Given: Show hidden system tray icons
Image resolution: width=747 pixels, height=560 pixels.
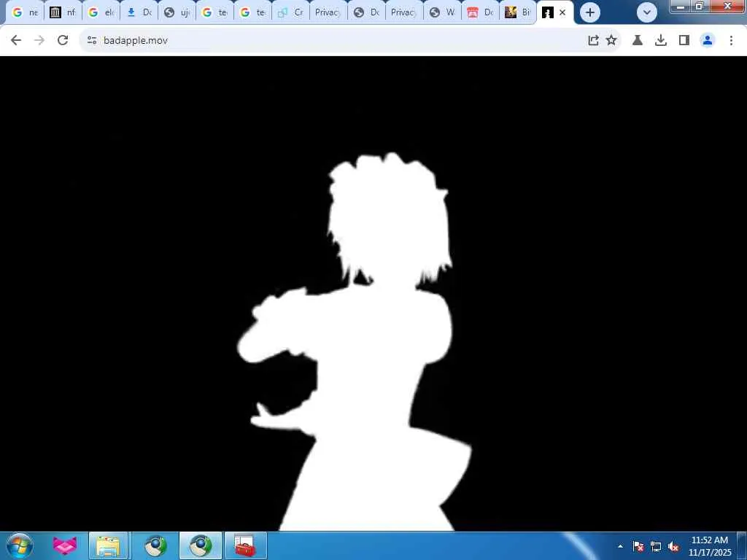Looking at the screenshot, I should (620, 546).
